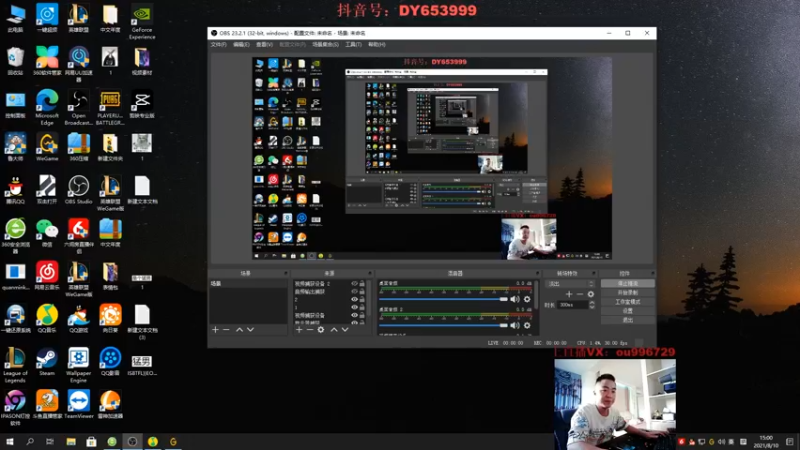This screenshot has width=800, height=450.
Task: Select the TeamViewer desktop icon
Action: click(79, 404)
